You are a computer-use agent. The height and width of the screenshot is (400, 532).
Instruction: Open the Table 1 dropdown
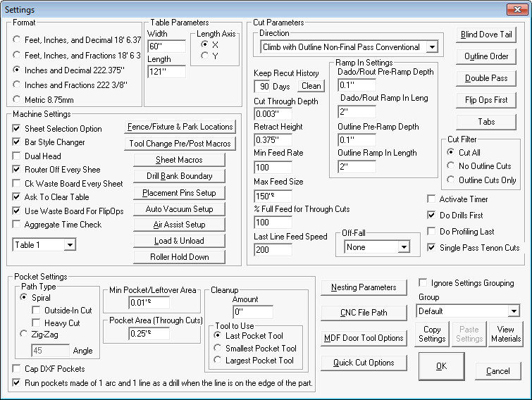(69, 245)
